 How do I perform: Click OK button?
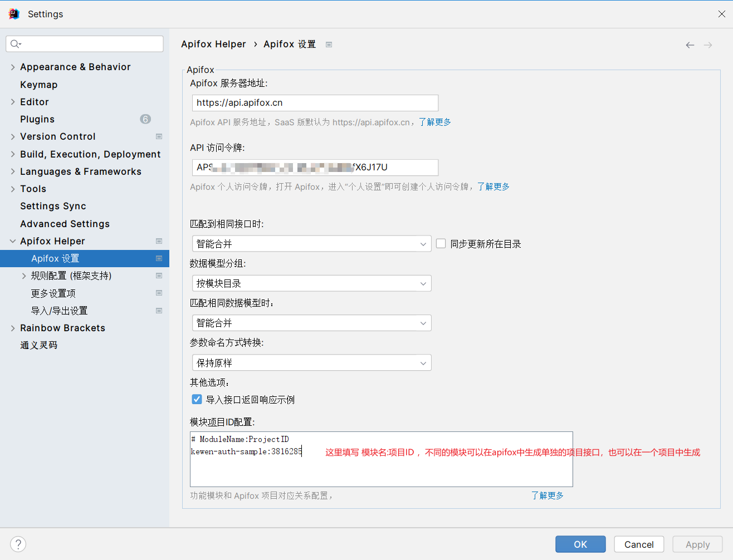tap(580, 544)
